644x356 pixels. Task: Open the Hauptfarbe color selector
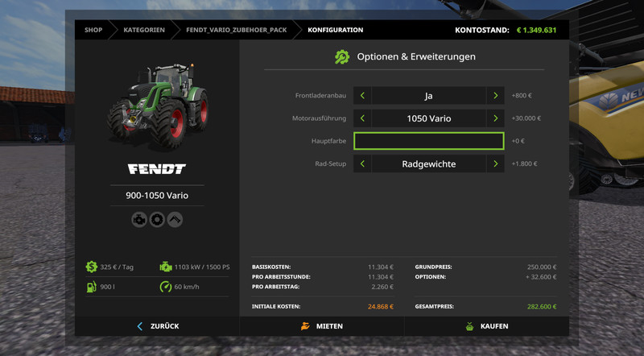click(x=428, y=141)
